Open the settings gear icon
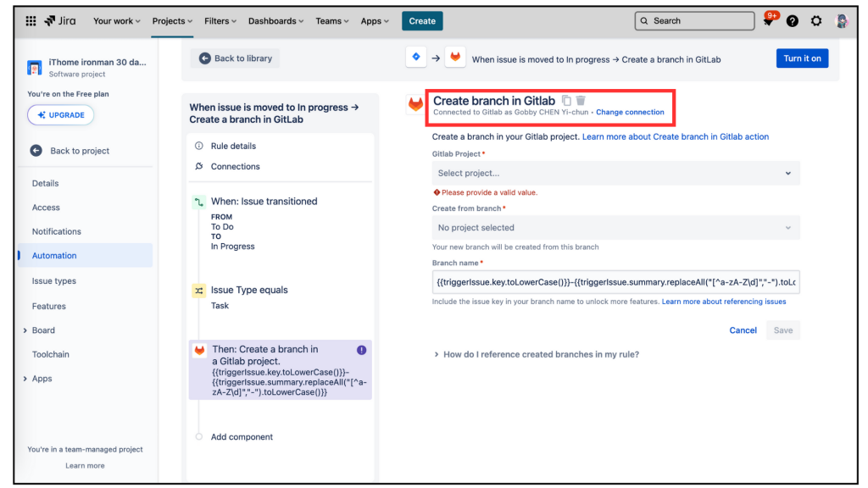The height and width of the screenshot is (488, 868). click(816, 21)
